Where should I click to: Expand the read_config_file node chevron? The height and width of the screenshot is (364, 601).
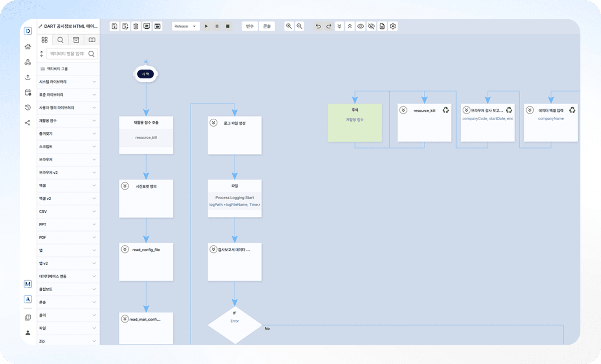tap(125, 250)
